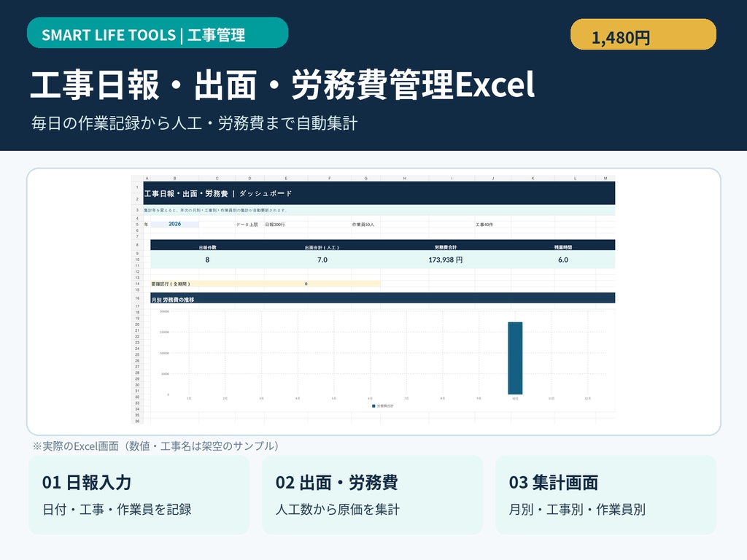Click the 工事40件 limit text
The height and width of the screenshot is (560, 747).
point(484,225)
